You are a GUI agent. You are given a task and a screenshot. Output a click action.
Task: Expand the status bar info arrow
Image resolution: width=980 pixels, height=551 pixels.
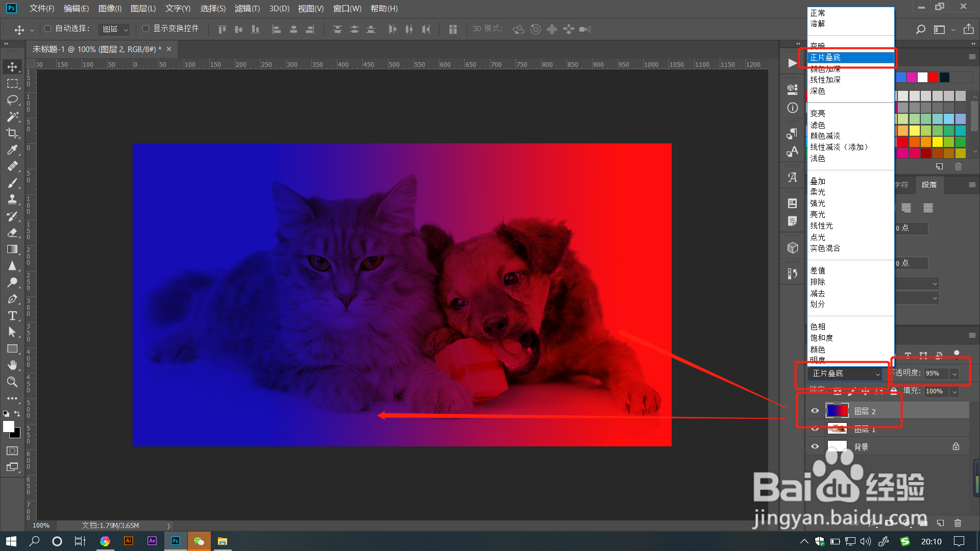(168, 525)
